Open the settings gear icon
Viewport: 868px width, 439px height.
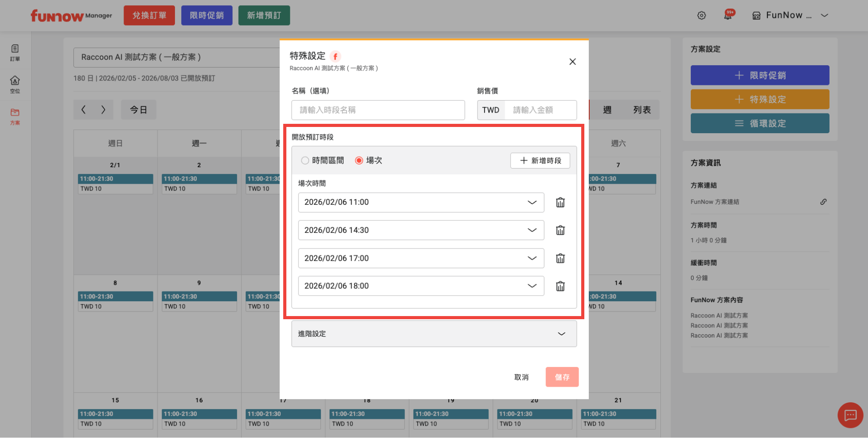coord(702,16)
